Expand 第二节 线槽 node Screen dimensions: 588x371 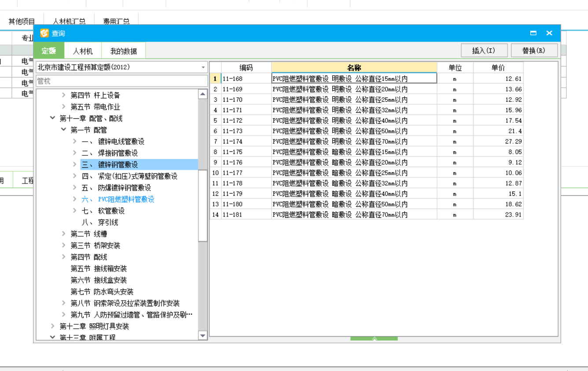(64, 234)
